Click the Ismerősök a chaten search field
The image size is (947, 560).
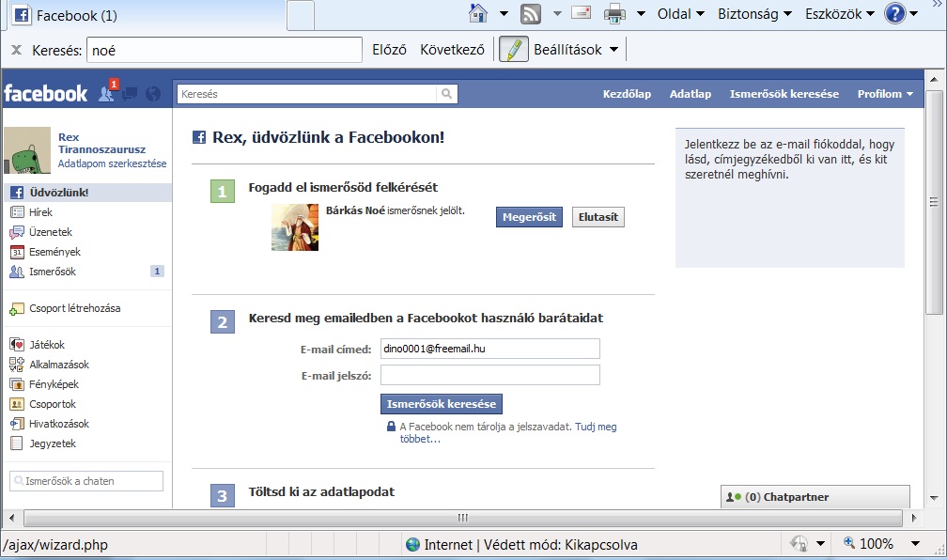click(x=86, y=481)
